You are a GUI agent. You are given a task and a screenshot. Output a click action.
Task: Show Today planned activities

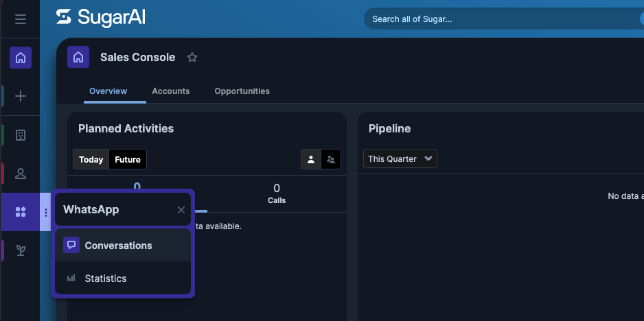[x=91, y=159]
